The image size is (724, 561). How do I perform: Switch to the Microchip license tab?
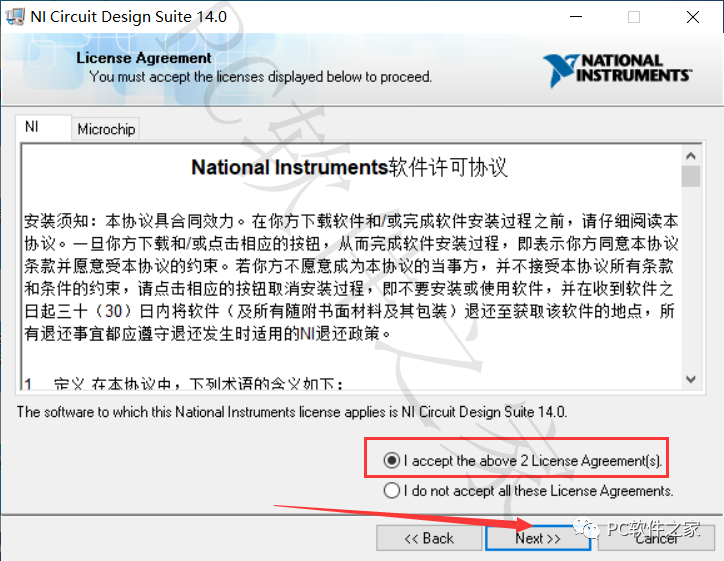click(106, 129)
